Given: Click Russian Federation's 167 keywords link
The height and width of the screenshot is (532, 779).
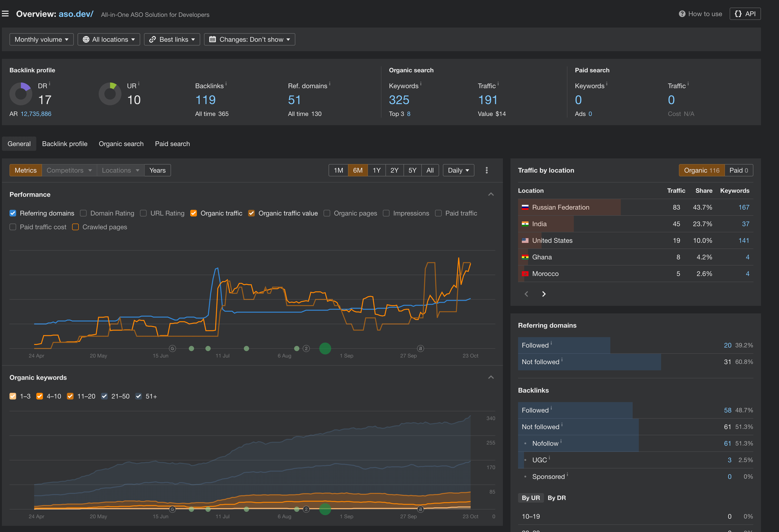Looking at the screenshot, I should [744, 207].
